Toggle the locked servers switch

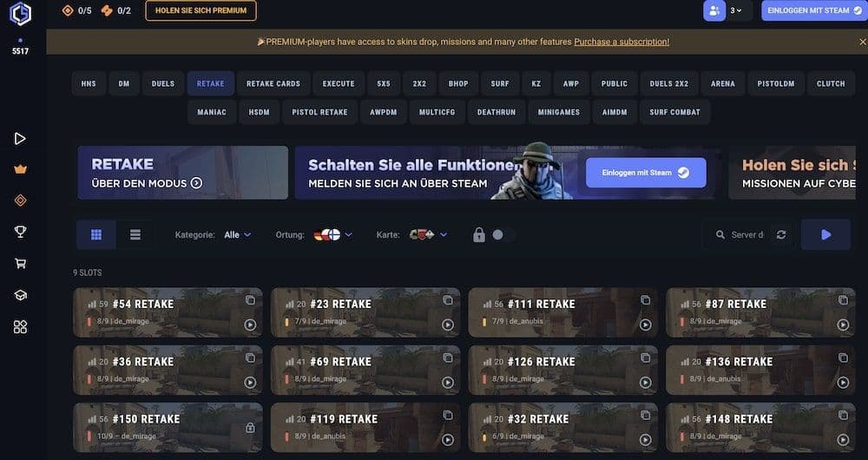pos(502,234)
